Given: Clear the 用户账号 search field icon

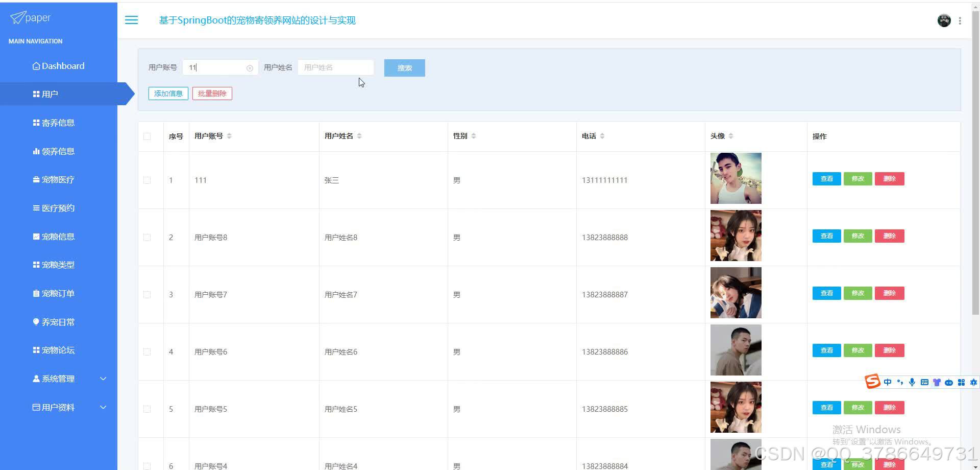Looking at the screenshot, I should [x=250, y=68].
